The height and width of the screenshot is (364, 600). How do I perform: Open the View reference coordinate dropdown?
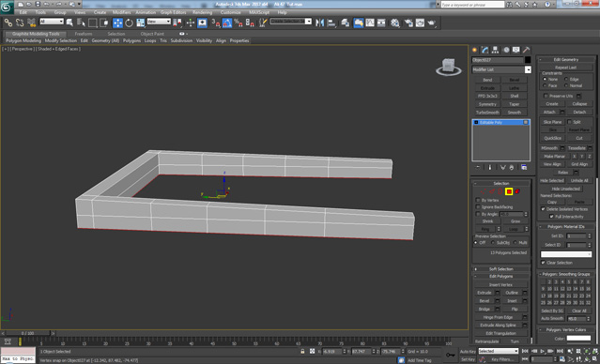click(159, 22)
